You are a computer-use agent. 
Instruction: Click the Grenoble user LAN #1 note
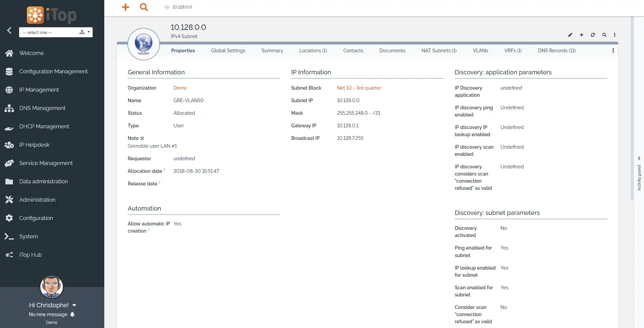click(152, 146)
